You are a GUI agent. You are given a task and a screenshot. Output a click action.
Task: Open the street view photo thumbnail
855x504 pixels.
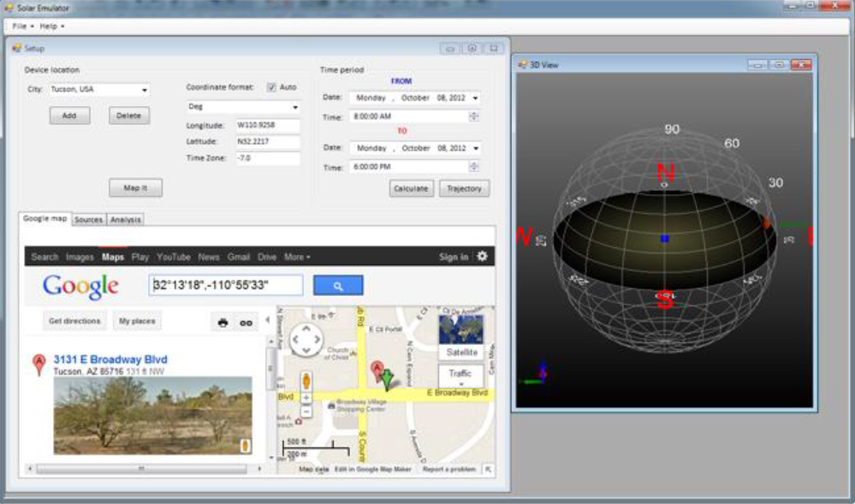152,416
